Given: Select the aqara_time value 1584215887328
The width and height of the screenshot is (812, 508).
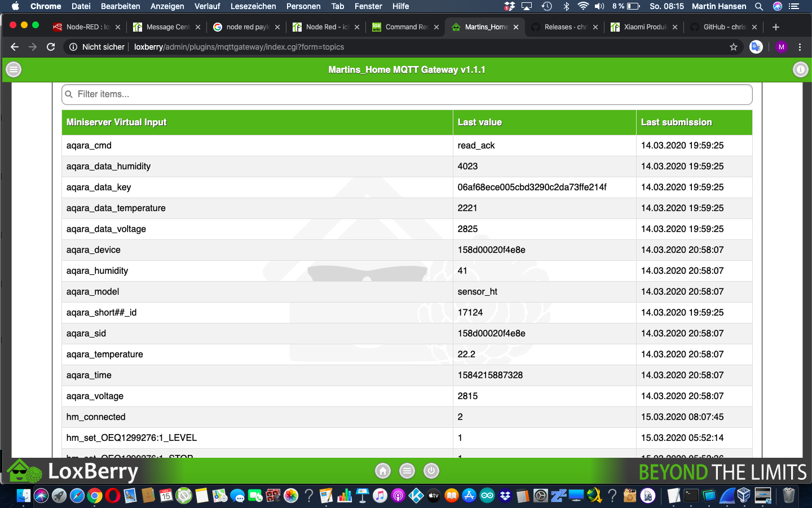Looking at the screenshot, I should (x=490, y=375).
